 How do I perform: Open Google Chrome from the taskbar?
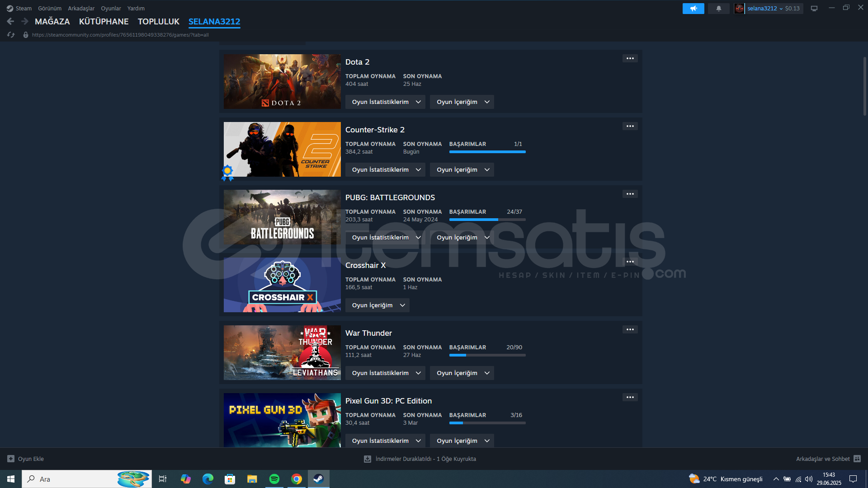pos(297,479)
